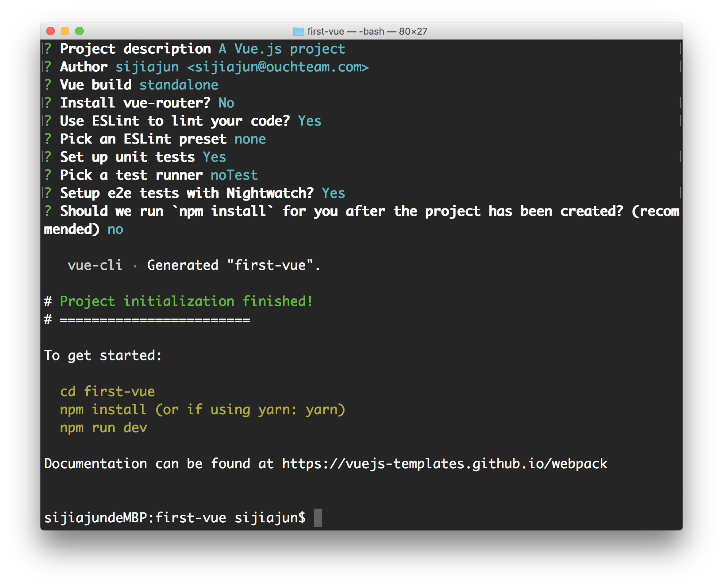Screen dimensions: 723x588
Task: Click the 'standalone' Vue build answer
Action: [x=179, y=85]
